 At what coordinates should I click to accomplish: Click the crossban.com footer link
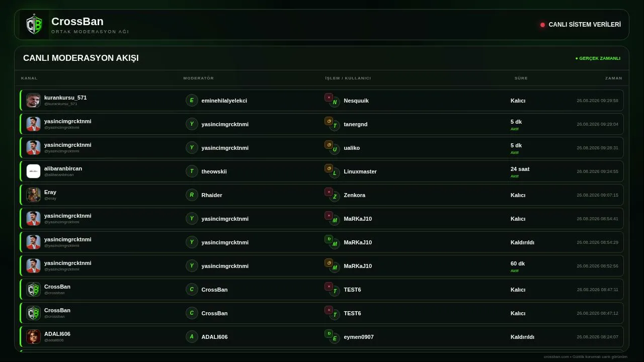click(x=556, y=356)
